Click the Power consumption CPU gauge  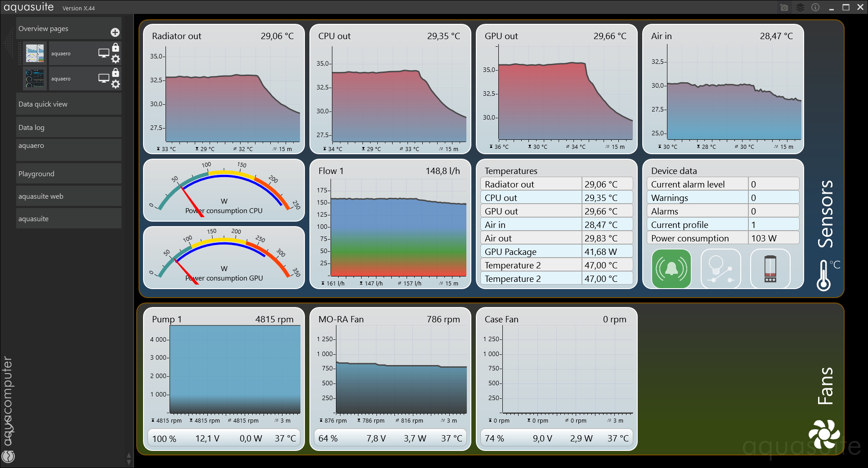pyautogui.click(x=224, y=190)
